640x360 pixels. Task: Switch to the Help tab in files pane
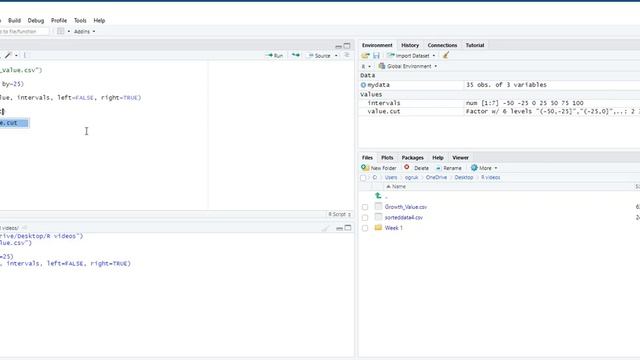pyautogui.click(x=438, y=158)
